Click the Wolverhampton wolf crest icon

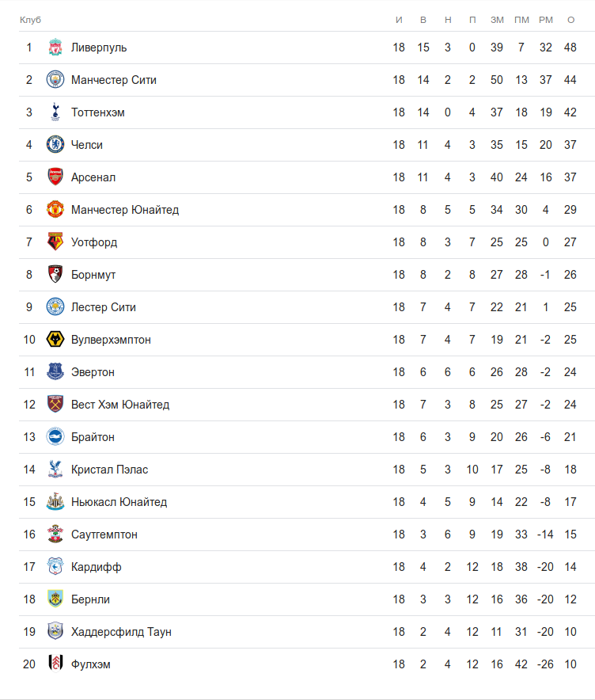(x=55, y=340)
